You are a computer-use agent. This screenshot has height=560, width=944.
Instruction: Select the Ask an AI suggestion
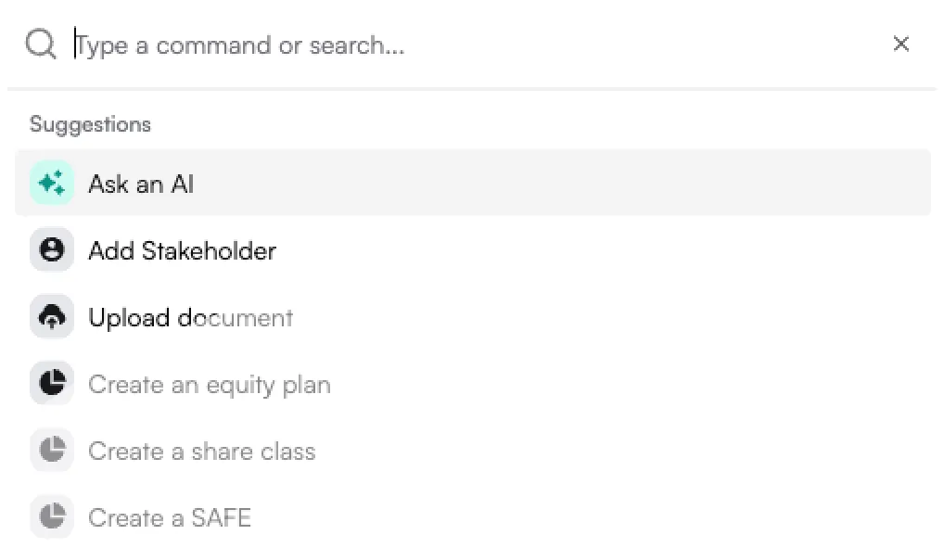pos(141,184)
